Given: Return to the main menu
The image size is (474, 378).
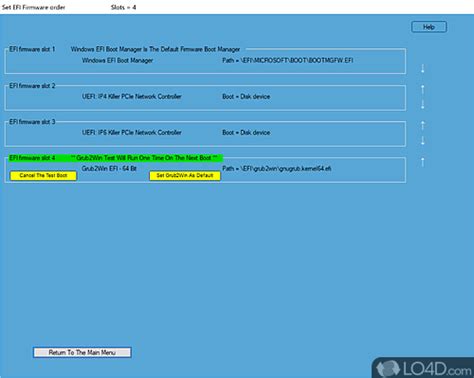Looking at the screenshot, I should point(82,352).
